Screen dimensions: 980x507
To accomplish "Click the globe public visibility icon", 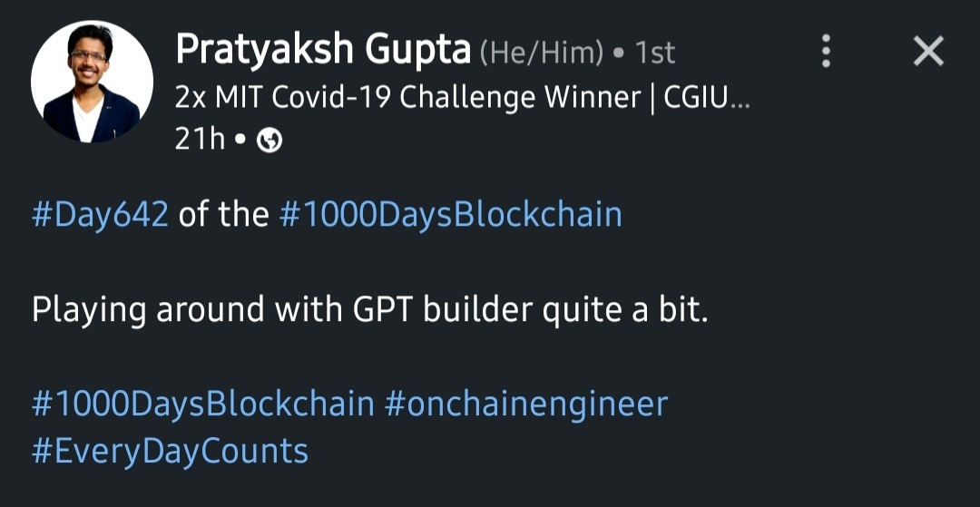I will (x=270, y=141).
